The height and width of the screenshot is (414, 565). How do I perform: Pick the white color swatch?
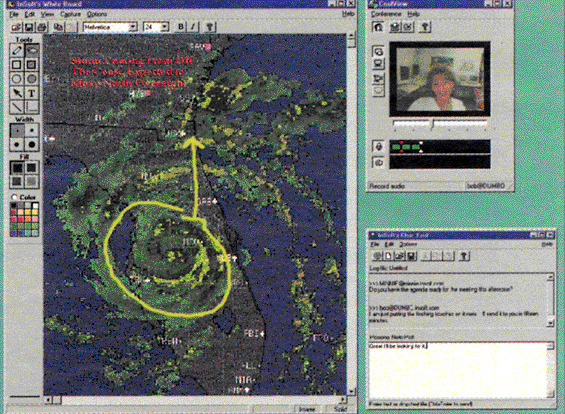(35, 206)
